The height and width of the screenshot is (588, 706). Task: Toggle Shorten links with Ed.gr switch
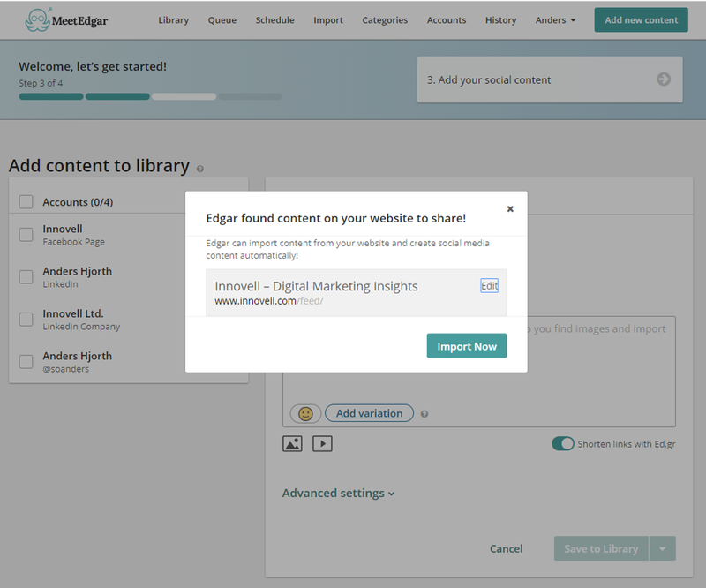[x=563, y=444]
